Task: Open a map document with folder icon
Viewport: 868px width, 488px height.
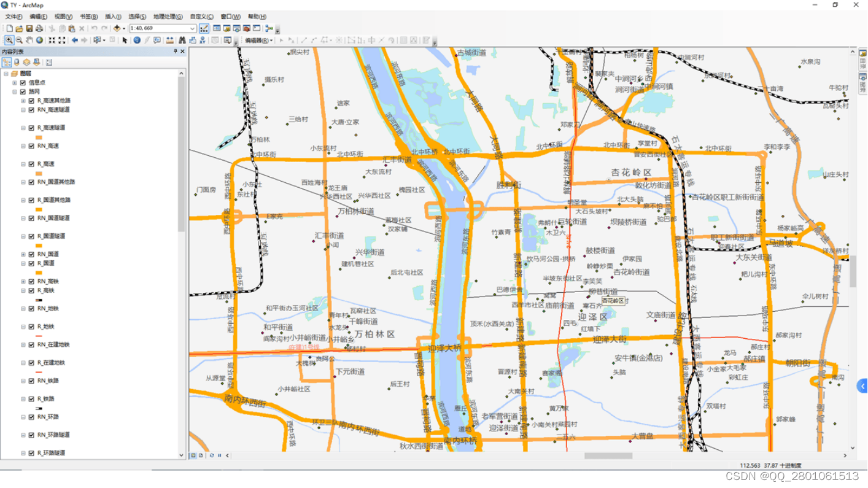Action: [19, 28]
